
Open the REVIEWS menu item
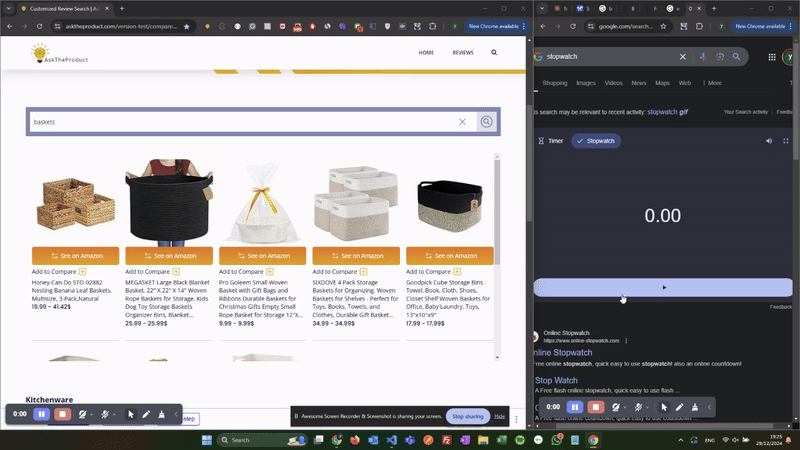click(463, 53)
